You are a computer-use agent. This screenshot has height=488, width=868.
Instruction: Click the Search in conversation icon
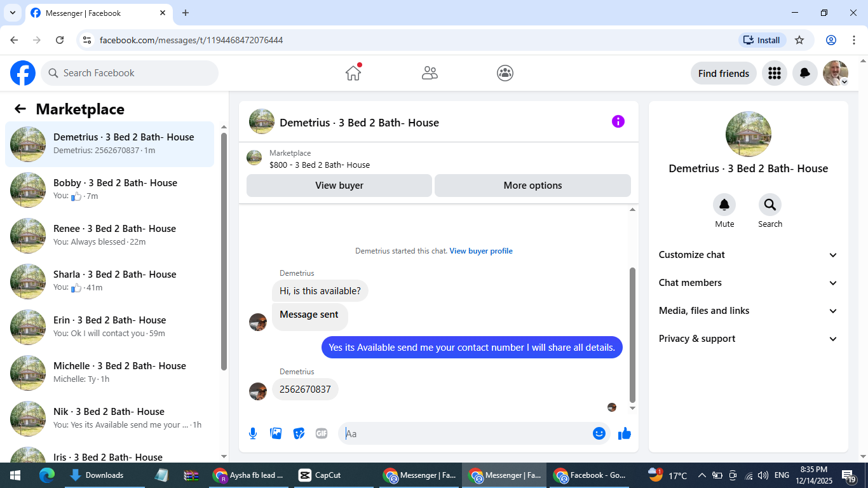[x=770, y=205]
